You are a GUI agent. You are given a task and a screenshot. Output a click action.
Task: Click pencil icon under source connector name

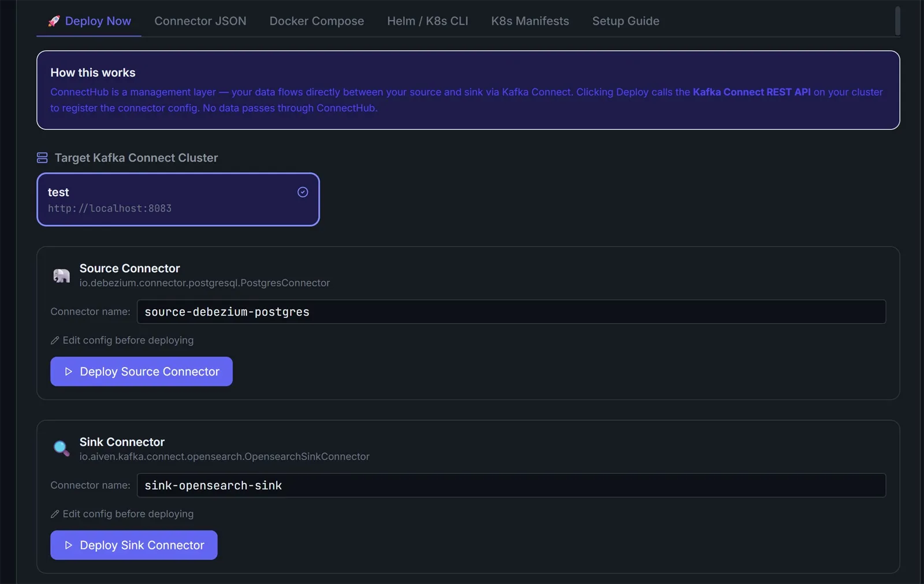tap(55, 340)
